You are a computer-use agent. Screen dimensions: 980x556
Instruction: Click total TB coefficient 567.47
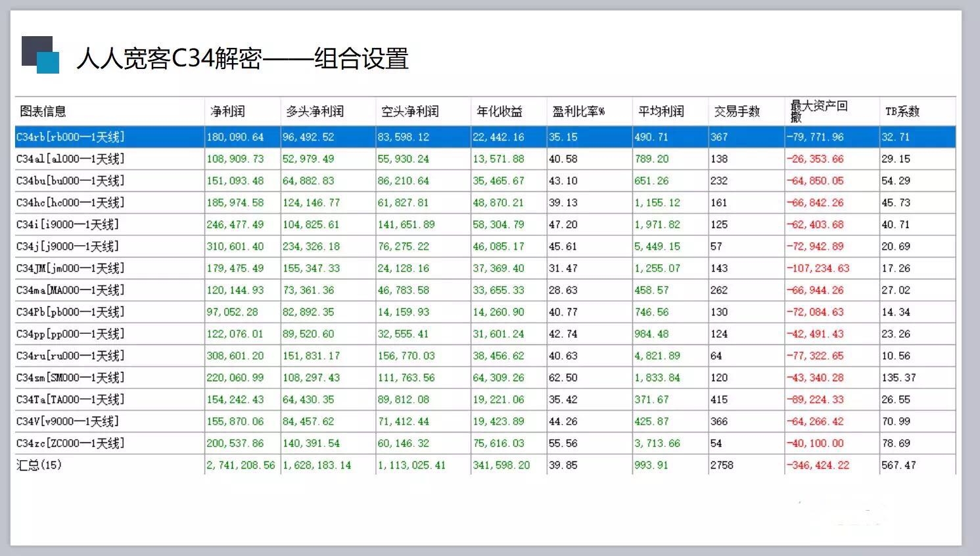(898, 465)
